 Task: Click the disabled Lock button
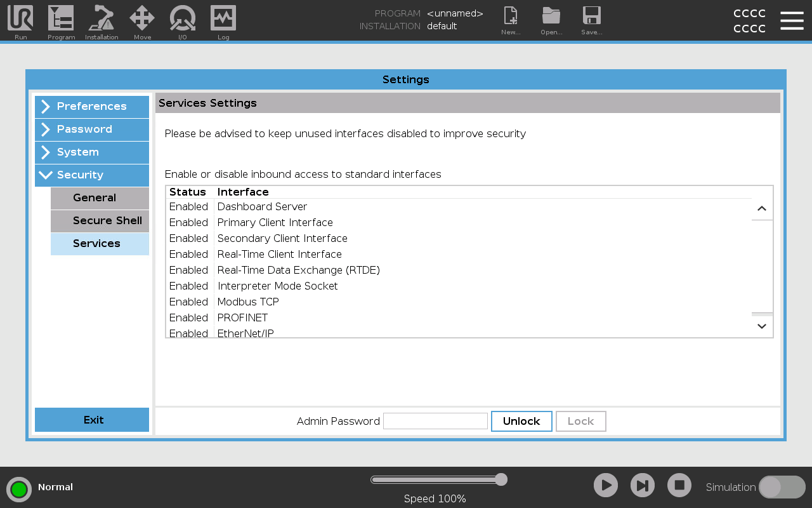click(581, 421)
